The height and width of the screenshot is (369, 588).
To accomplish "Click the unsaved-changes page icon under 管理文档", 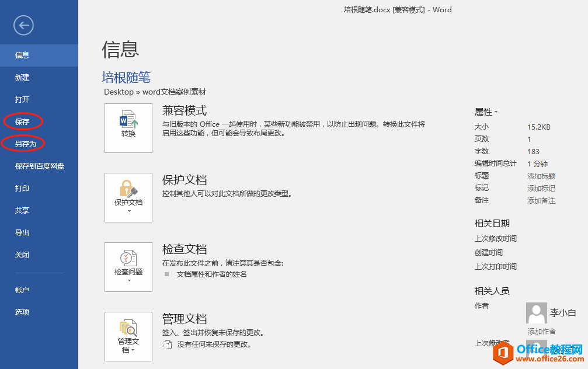I will pyautogui.click(x=167, y=344).
